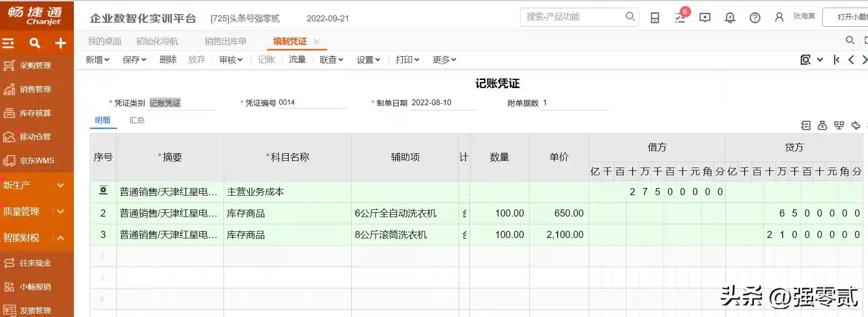868x317 pixels.
Task: Open the 审核 dropdown menu
Action: (231, 59)
